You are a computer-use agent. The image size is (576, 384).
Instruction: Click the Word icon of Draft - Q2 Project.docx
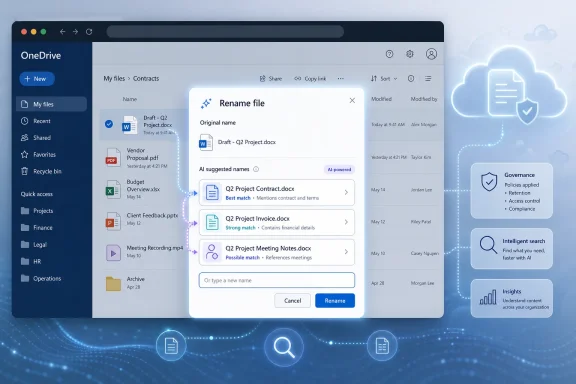click(129, 125)
